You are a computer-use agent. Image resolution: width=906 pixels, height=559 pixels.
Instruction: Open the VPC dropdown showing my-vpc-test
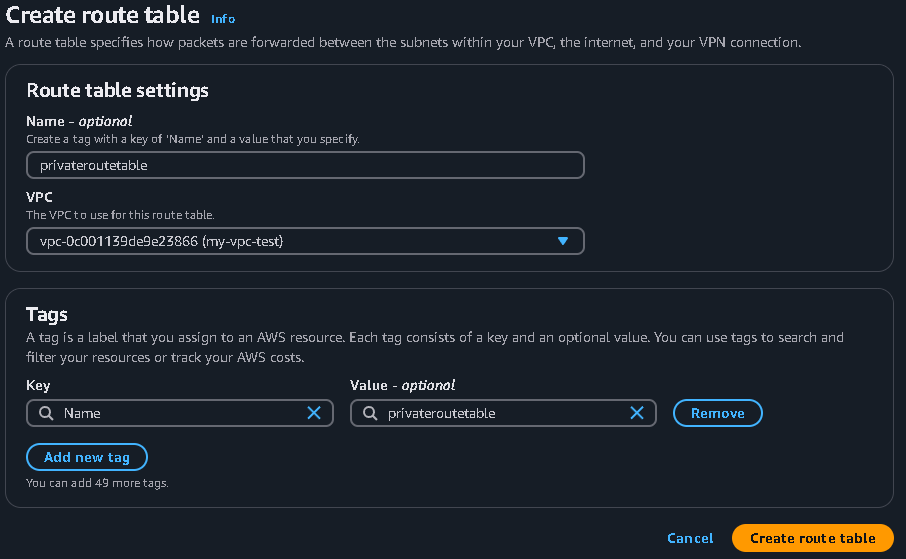305,241
